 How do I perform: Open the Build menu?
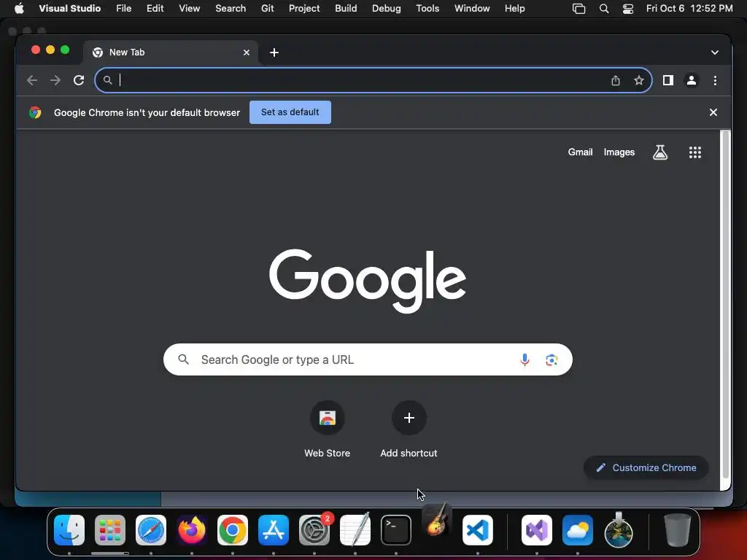(346, 9)
